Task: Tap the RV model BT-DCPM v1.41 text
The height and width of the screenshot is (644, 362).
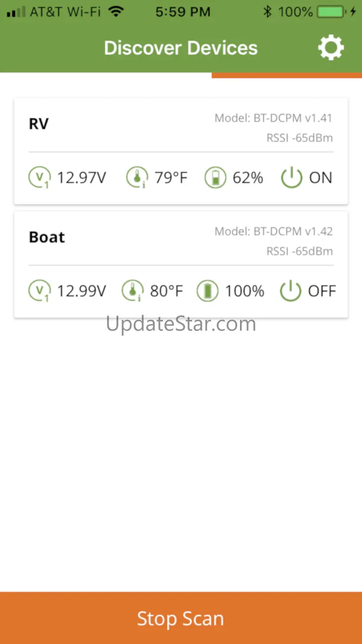Action: [x=273, y=118]
